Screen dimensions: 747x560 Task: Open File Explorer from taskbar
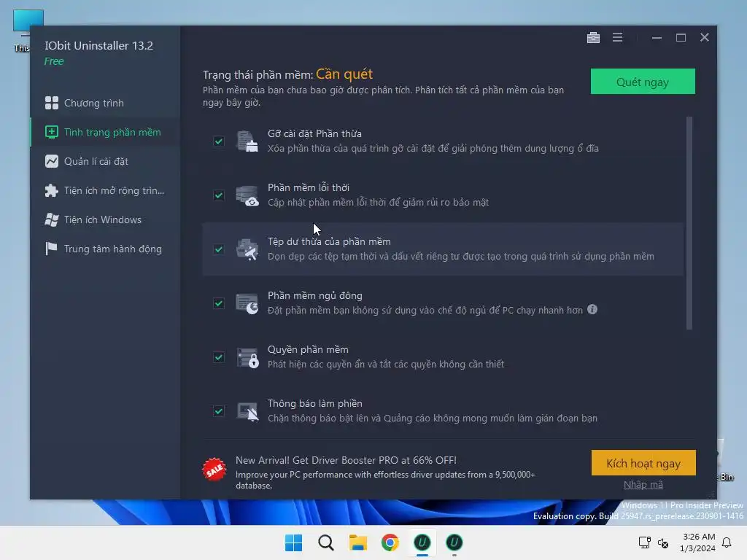pos(357,542)
